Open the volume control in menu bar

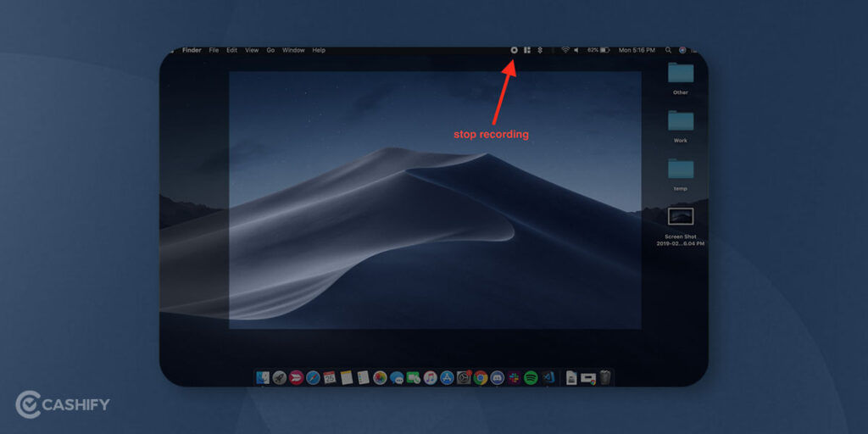point(576,50)
